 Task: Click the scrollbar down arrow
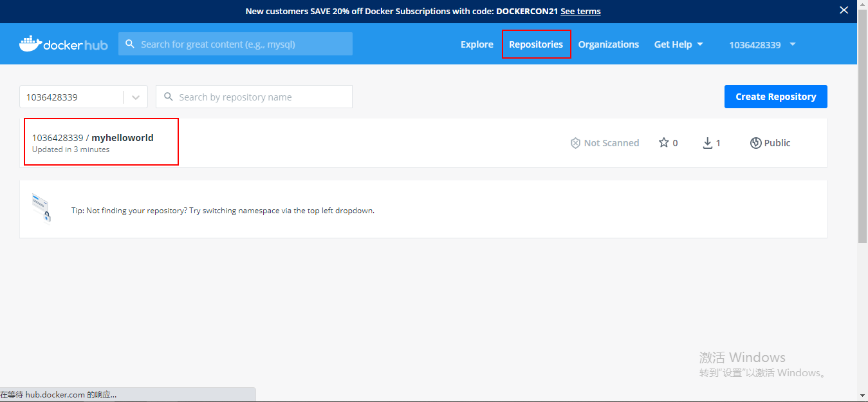(862, 395)
